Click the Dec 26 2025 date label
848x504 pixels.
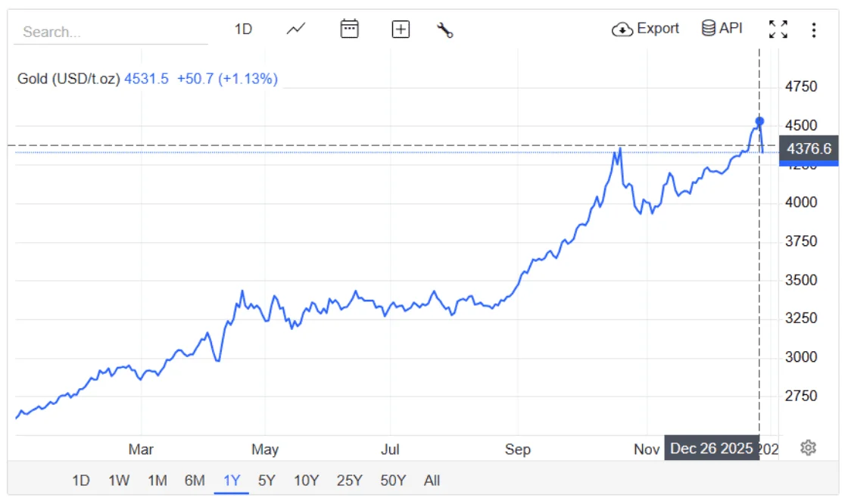coord(711,448)
